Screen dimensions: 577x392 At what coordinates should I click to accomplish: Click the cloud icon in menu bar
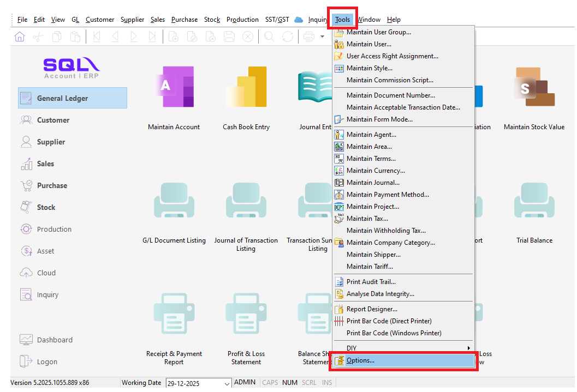pyautogui.click(x=299, y=20)
